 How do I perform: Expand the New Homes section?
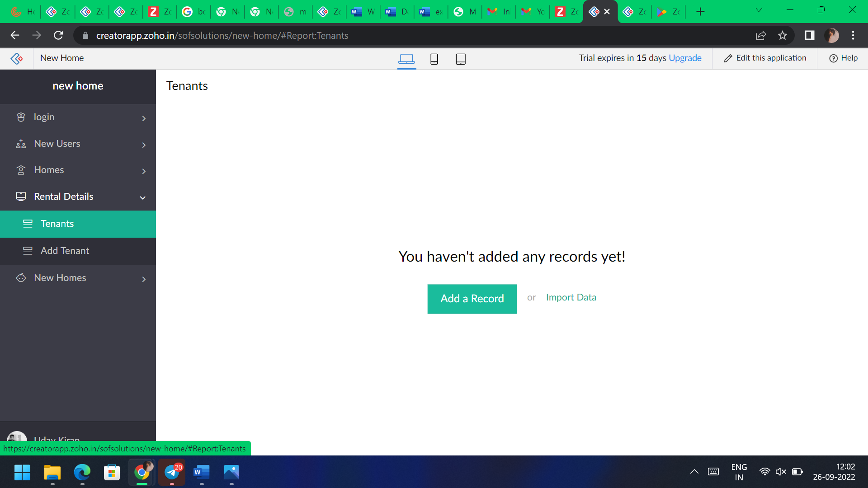point(144,279)
